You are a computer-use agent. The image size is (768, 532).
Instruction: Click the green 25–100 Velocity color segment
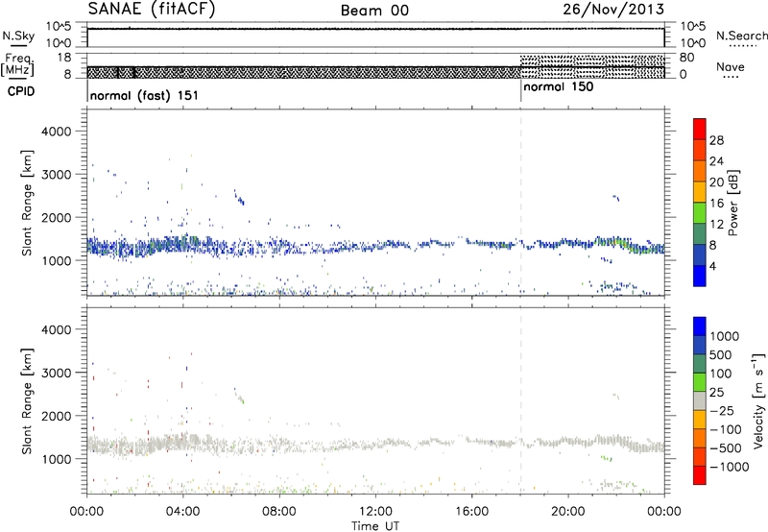700,382
